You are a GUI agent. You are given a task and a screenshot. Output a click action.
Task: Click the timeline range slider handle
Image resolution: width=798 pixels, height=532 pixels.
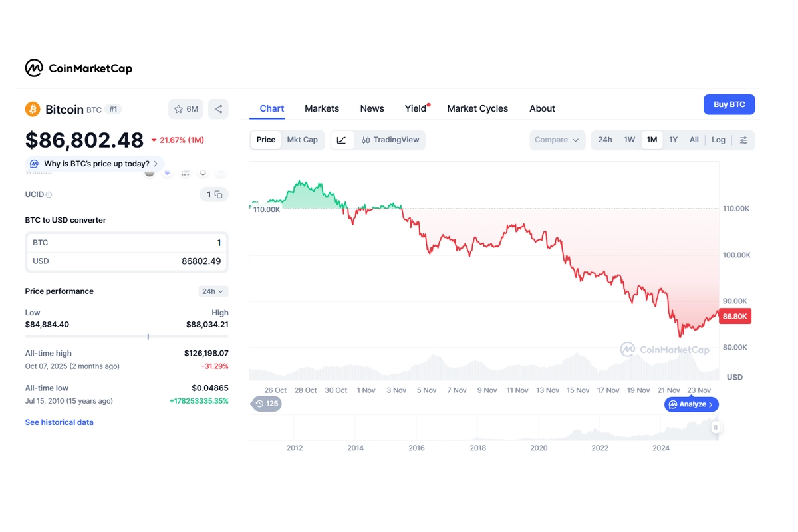coord(716,426)
